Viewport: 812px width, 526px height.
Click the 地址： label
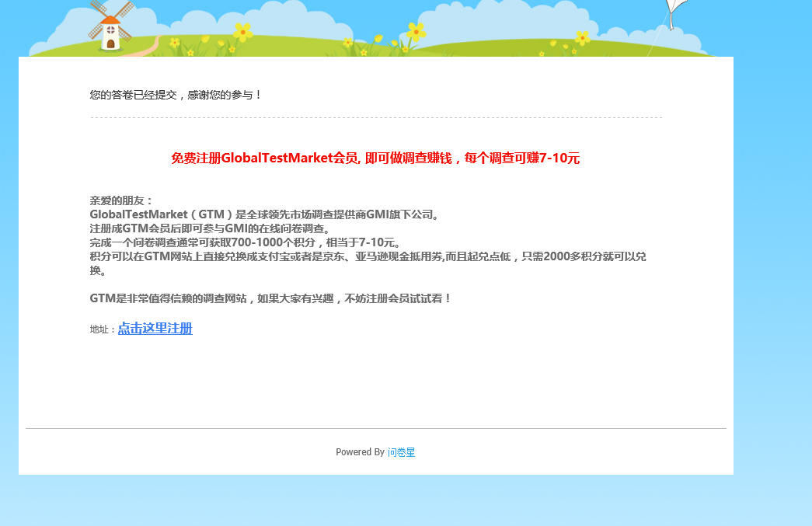[103, 329]
